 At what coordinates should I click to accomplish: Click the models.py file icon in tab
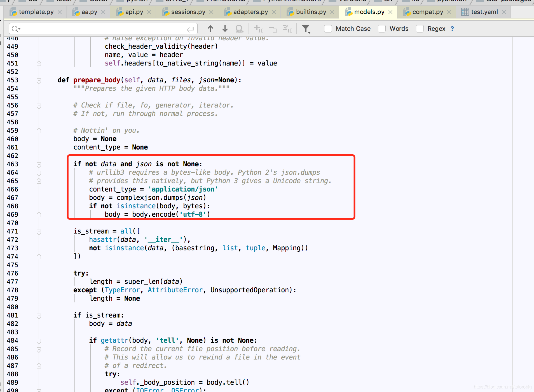coord(348,12)
